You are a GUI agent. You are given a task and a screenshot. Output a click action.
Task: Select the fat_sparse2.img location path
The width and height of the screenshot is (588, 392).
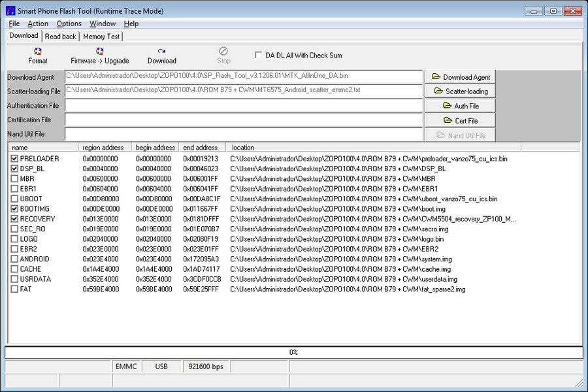click(x=348, y=289)
